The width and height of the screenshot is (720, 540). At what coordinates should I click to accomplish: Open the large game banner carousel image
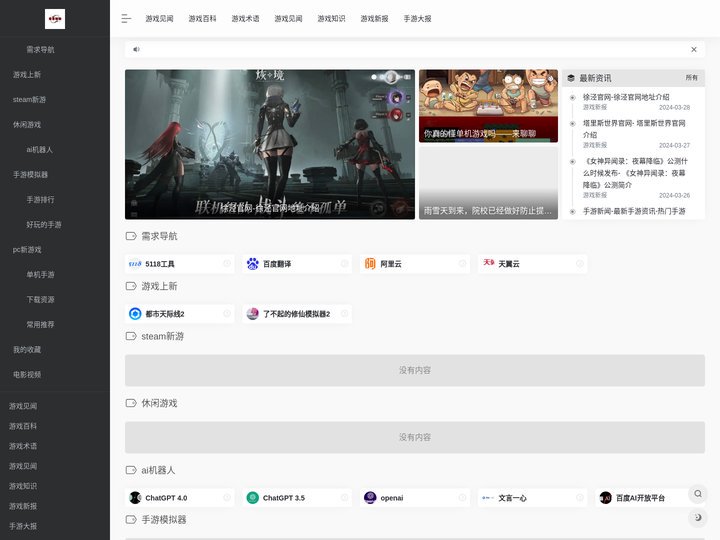tap(270, 144)
